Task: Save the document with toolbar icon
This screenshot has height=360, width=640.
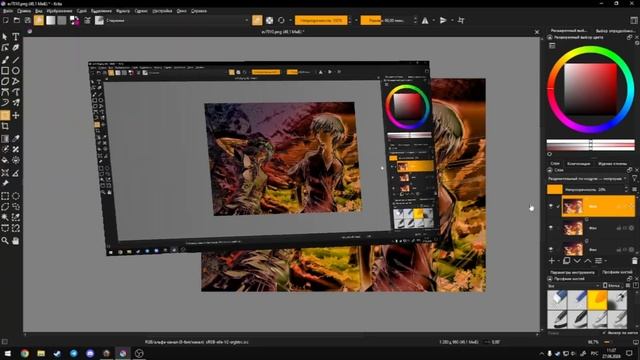Action: click(x=28, y=20)
